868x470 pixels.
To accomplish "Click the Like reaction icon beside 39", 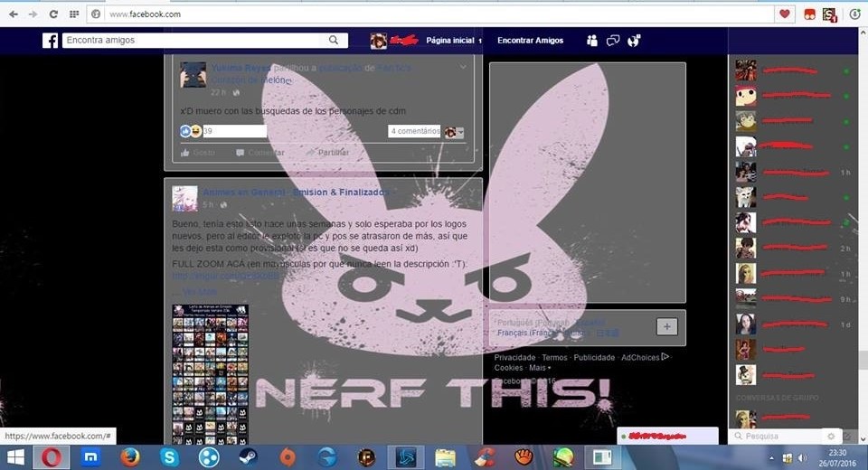I will [x=185, y=131].
